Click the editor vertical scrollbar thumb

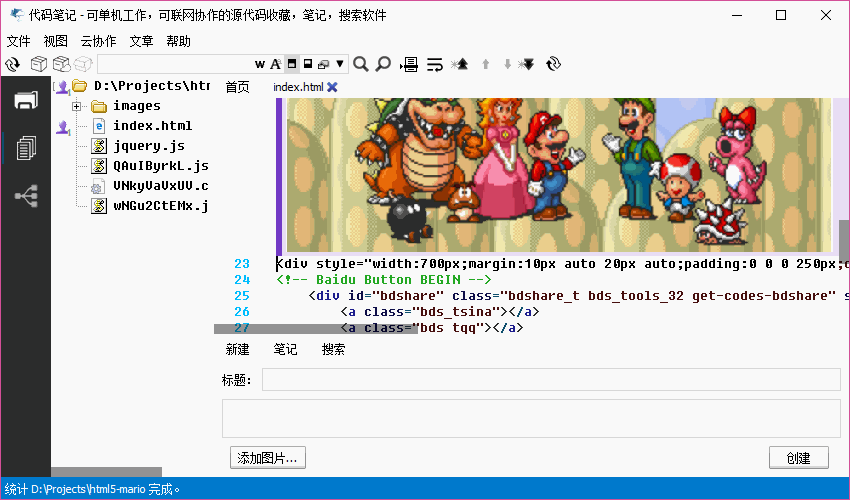coord(844,240)
